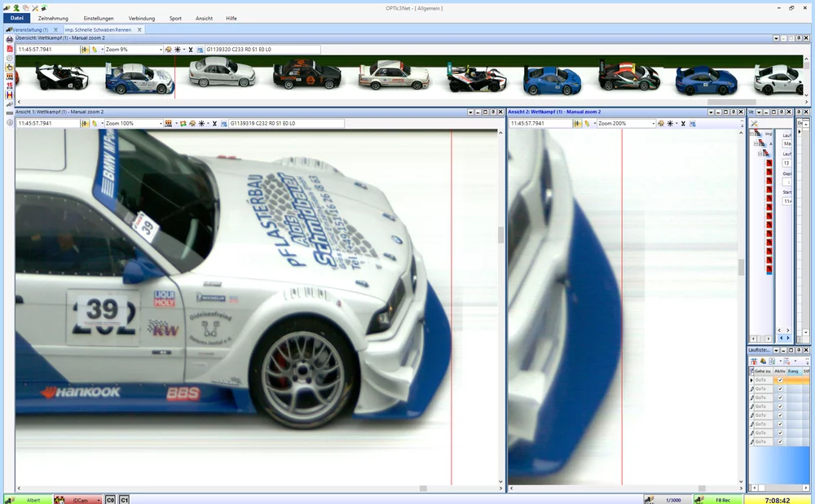The height and width of the screenshot is (504, 815).
Task: Toggle Aktiv checkbox in fourth Laufliste row
Action: [780, 406]
